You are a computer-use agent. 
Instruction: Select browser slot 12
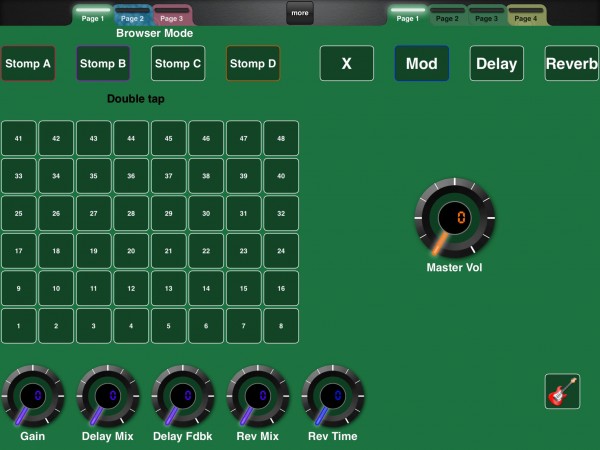coord(131,289)
